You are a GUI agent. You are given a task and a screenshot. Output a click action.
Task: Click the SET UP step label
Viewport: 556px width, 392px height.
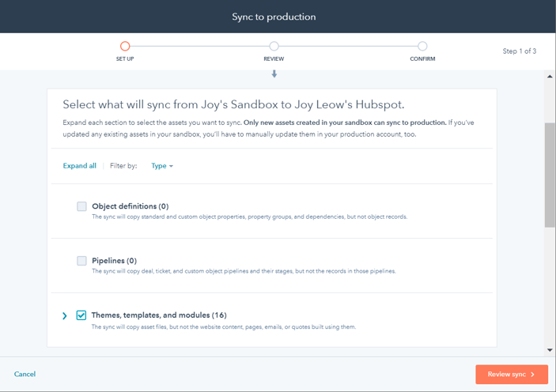(125, 58)
